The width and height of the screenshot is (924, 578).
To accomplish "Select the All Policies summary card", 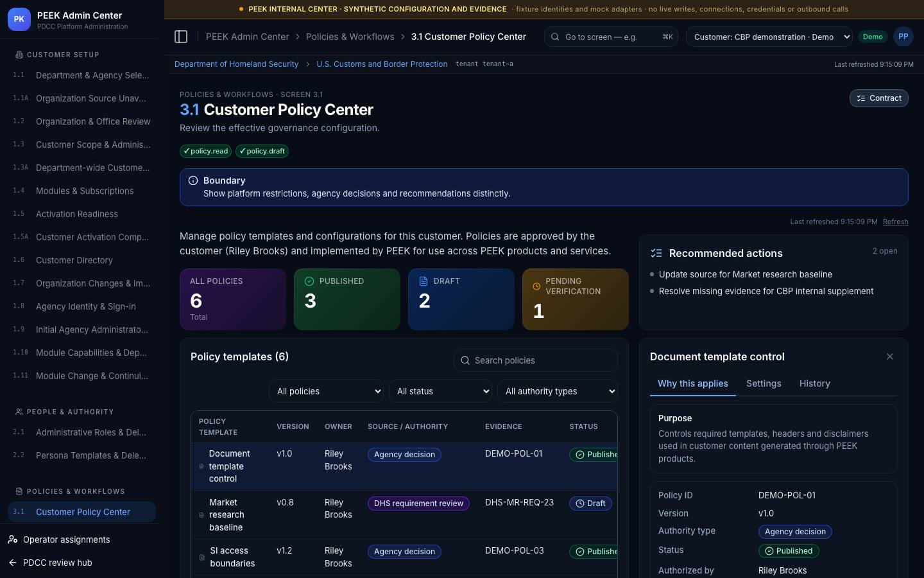I will (233, 299).
